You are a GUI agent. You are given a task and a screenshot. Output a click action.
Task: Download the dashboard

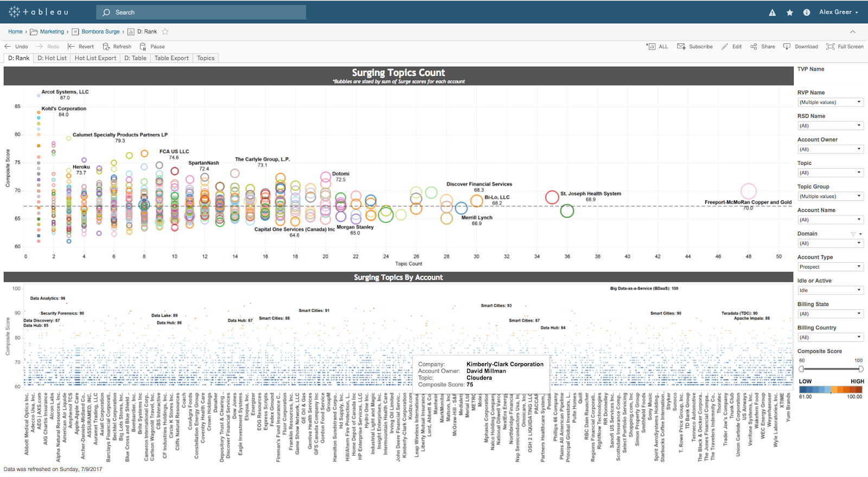click(x=801, y=47)
